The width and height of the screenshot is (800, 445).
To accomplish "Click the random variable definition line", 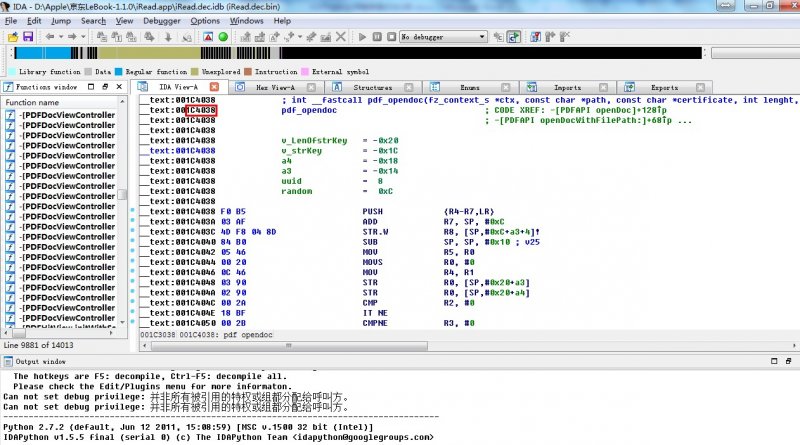I will 337,191.
